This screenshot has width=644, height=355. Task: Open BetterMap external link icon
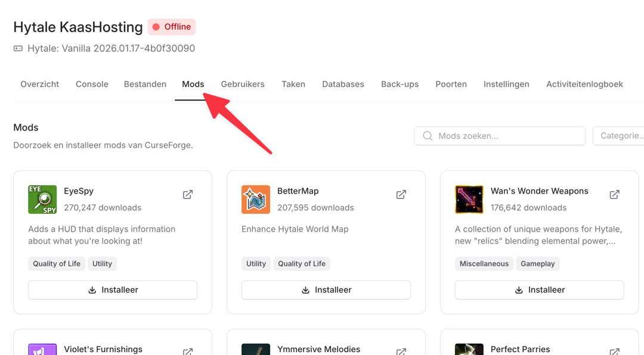point(401,195)
